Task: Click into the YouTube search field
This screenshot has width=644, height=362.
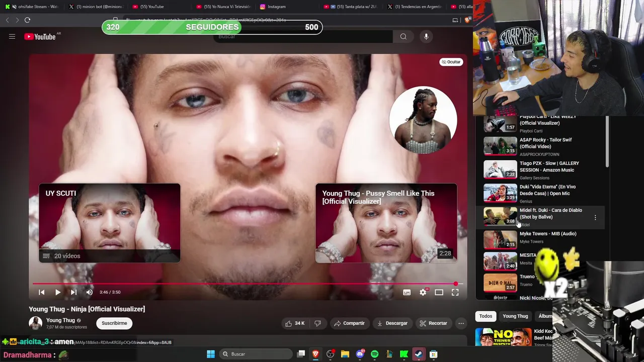Action: tap(303, 36)
